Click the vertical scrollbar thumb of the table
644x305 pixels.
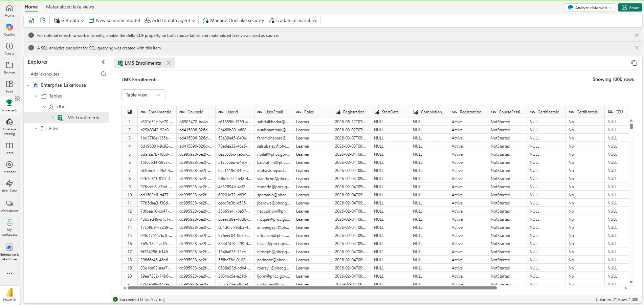(631, 126)
